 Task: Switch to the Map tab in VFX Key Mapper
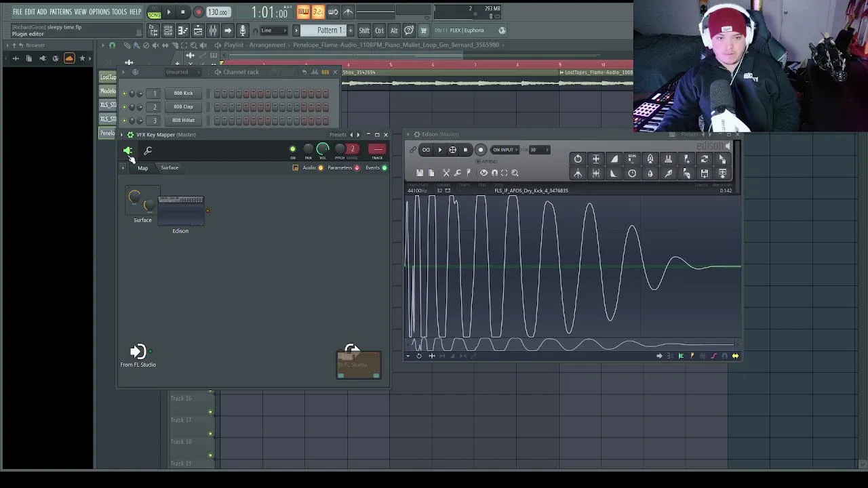[143, 168]
